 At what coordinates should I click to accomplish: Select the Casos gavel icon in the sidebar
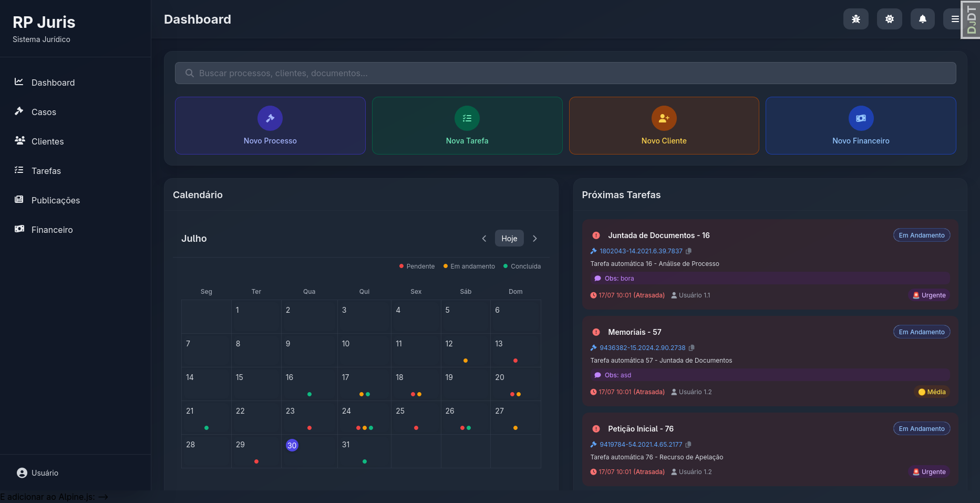click(19, 111)
